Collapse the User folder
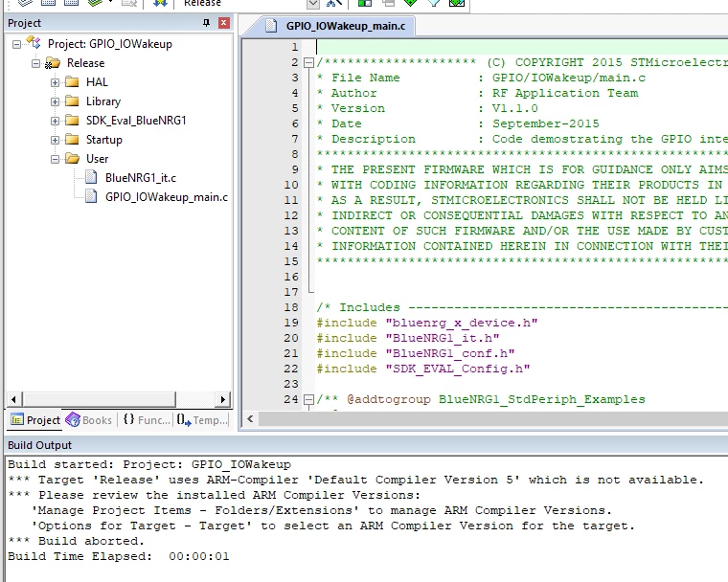The width and height of the screenshot is (728, 582). [55, 159]
